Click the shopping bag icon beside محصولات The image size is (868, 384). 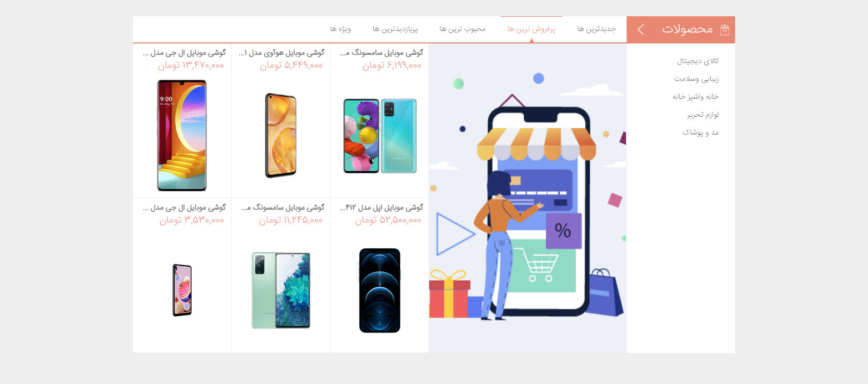724,29
